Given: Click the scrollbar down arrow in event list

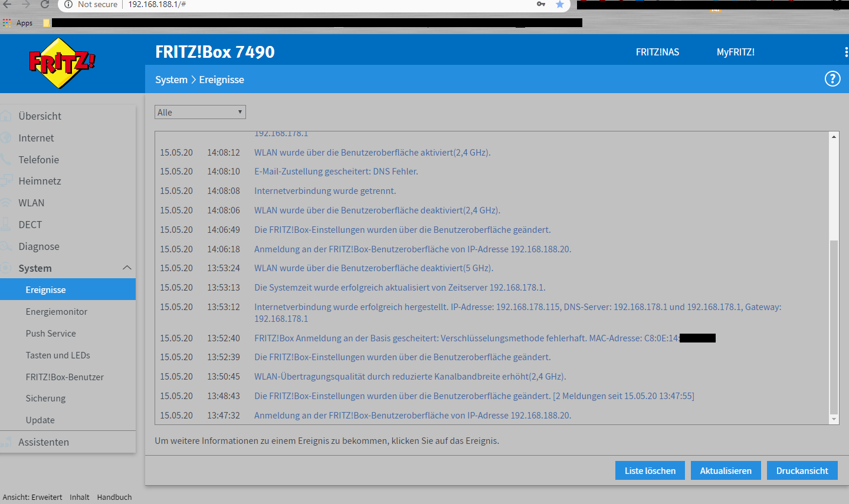Looking at the screenshot, I should pos(834,419).
